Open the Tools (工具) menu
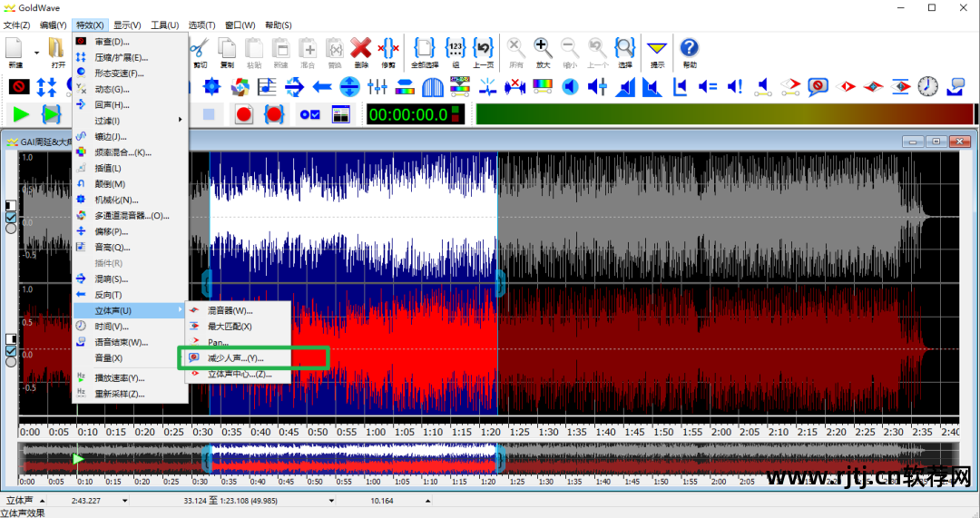 pos(164,24)
